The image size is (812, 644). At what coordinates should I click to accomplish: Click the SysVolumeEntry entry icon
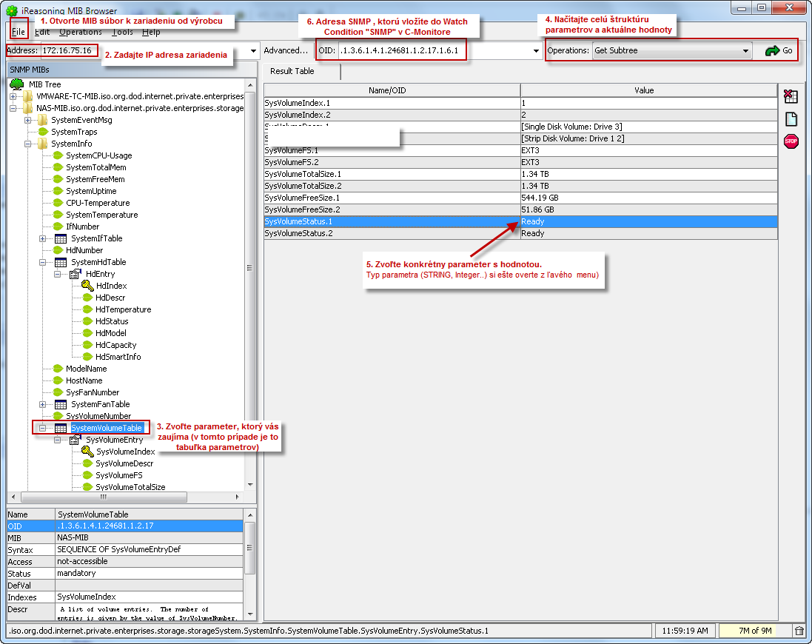[x=76, y=440]
